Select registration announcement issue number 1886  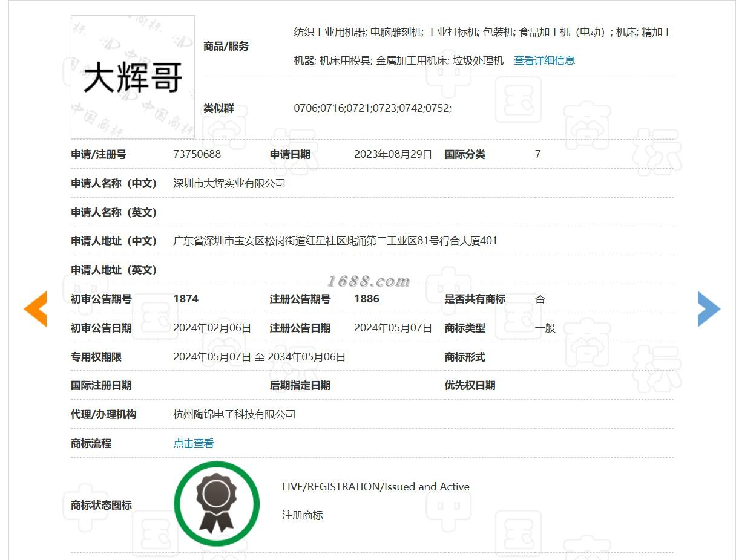pos(367,299)
